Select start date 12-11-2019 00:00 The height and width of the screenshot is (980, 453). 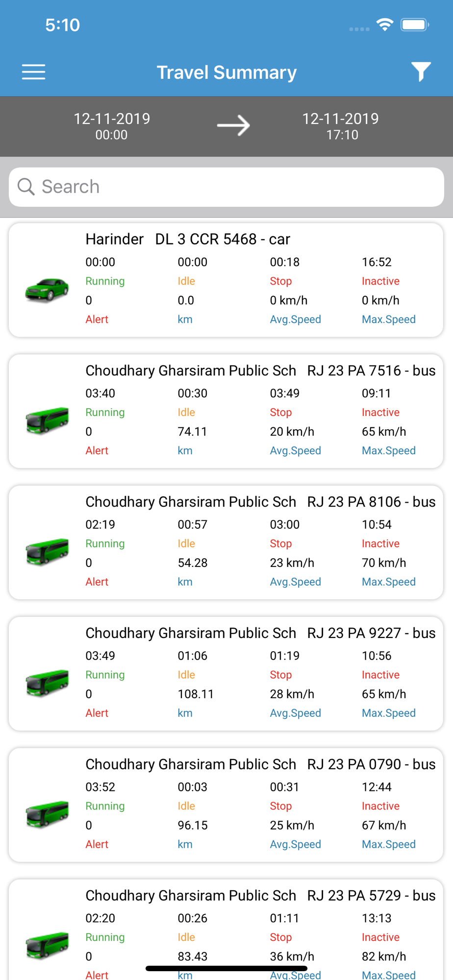click(112, 126)
